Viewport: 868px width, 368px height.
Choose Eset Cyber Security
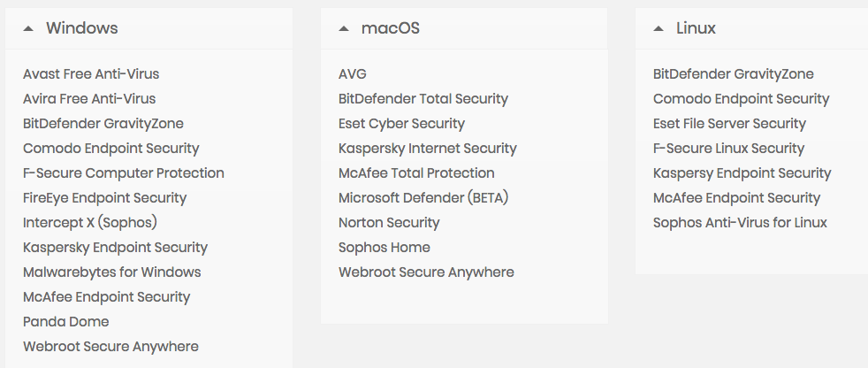click(x=401, y=124)
